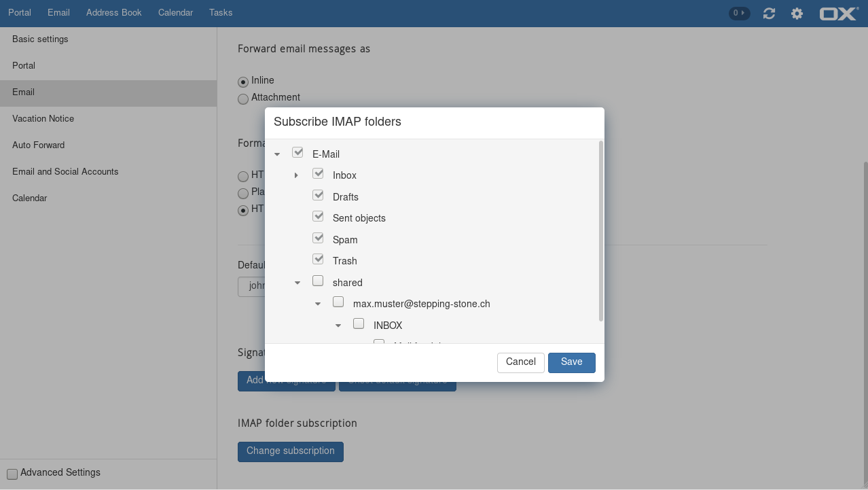Toggle the Spam folder subscription checkbox
This screenshot has height=490, width=868.
318,238
